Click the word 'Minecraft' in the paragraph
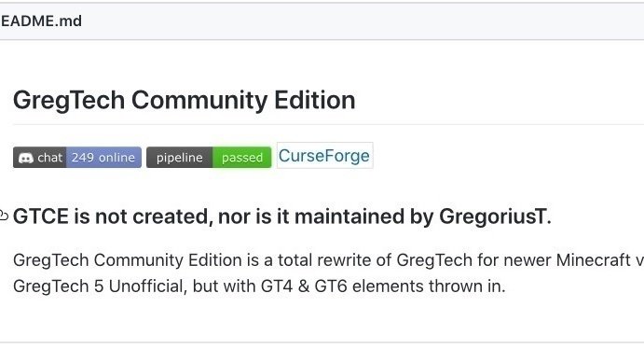 click(593, 259)
